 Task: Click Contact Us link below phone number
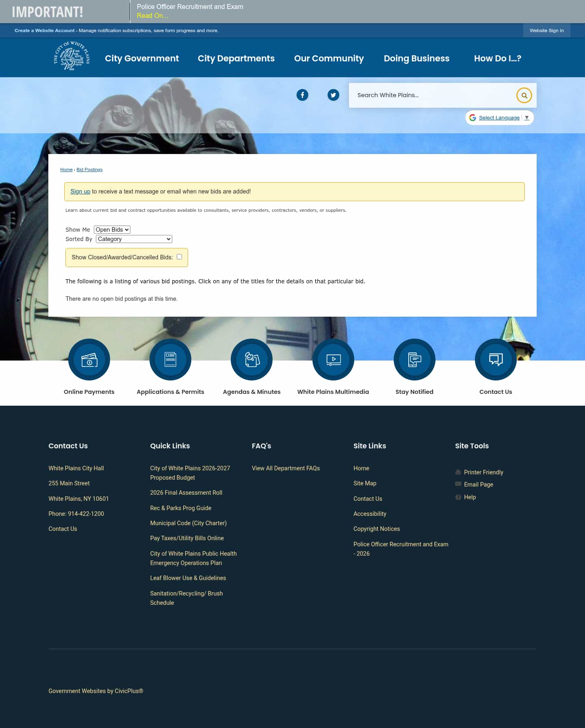[63, 529]
